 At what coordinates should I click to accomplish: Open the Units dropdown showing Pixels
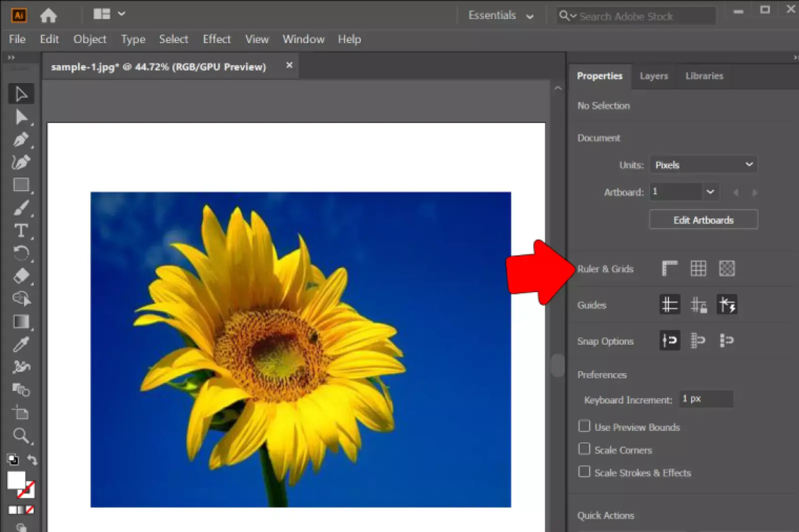coord(703,165)
